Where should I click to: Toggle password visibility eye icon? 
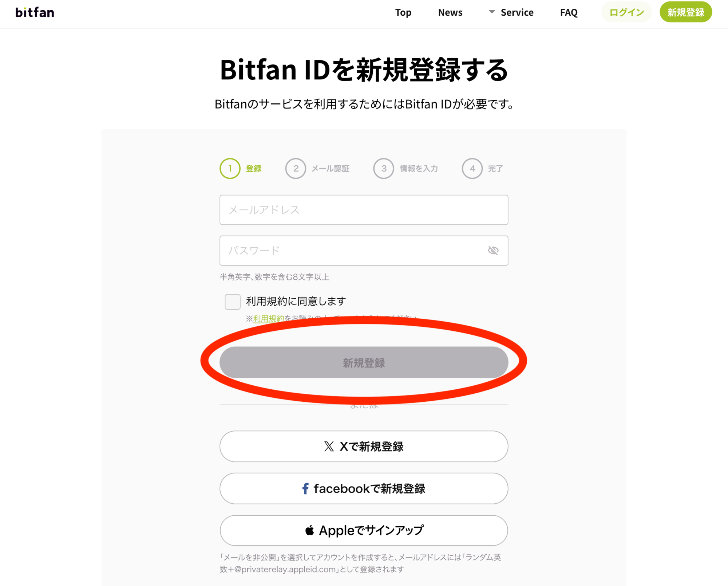pyautogui.click(x=493, y=251)
